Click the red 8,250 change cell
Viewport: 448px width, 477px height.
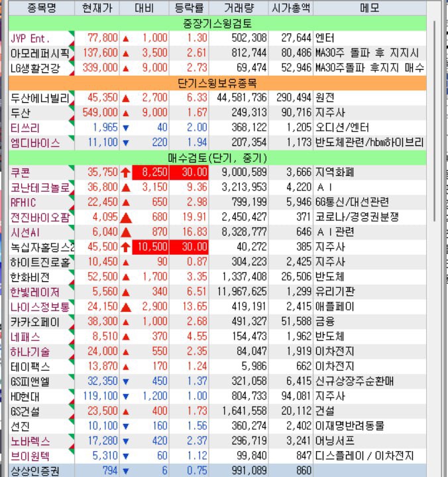point(150,172)
